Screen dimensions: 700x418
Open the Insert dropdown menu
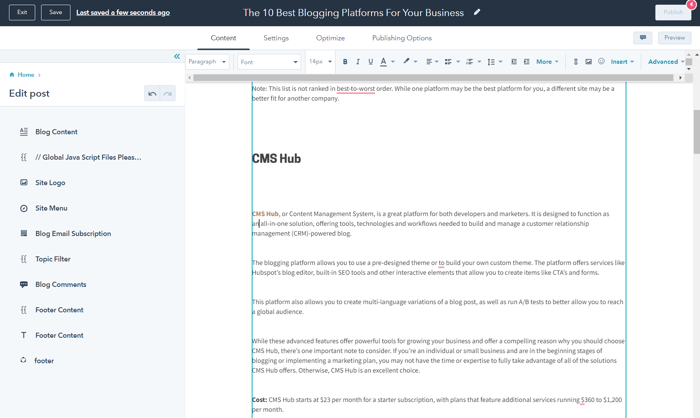622,62
